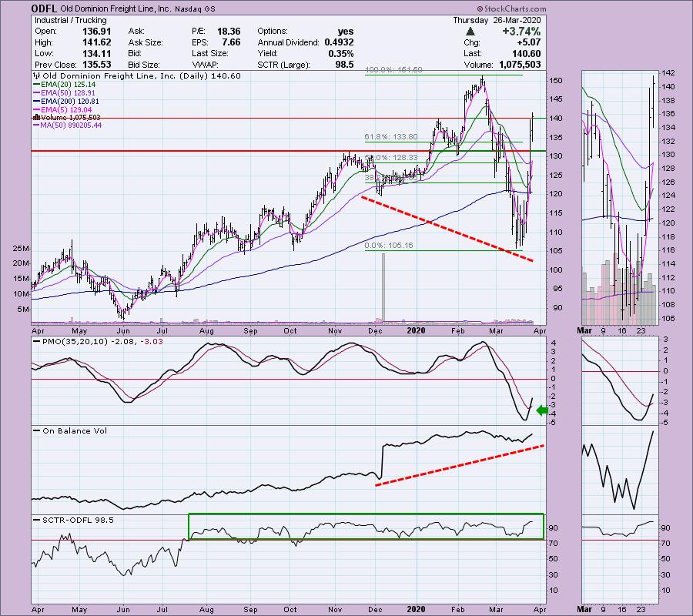Click the Nasdaq GS exchange label
The image size is (693, 616).
pyautogui.click(x=195, y=8)
